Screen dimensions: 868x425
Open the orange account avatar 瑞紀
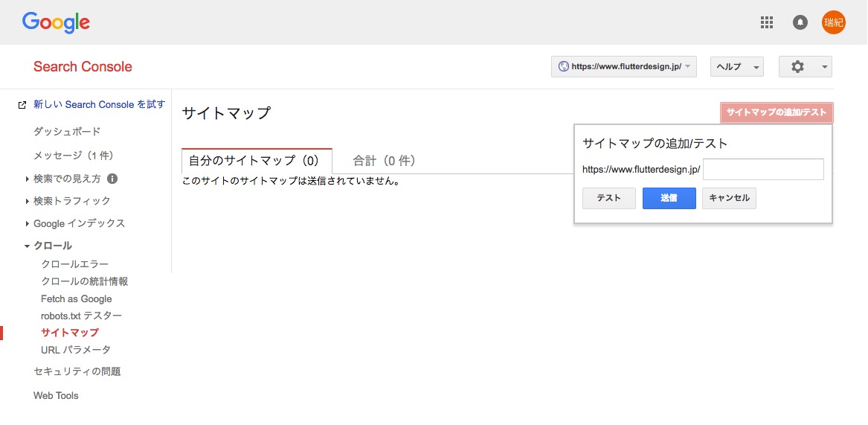click(834, 22)
